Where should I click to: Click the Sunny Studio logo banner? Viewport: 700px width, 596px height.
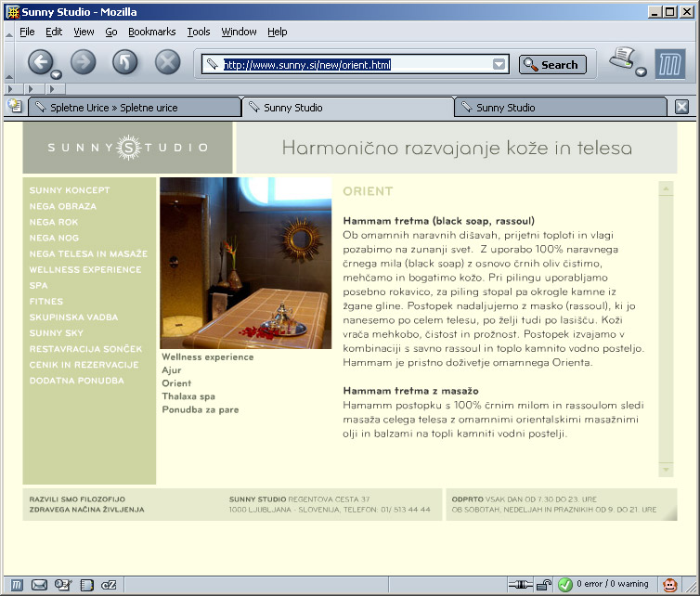[x=128, y=148]
